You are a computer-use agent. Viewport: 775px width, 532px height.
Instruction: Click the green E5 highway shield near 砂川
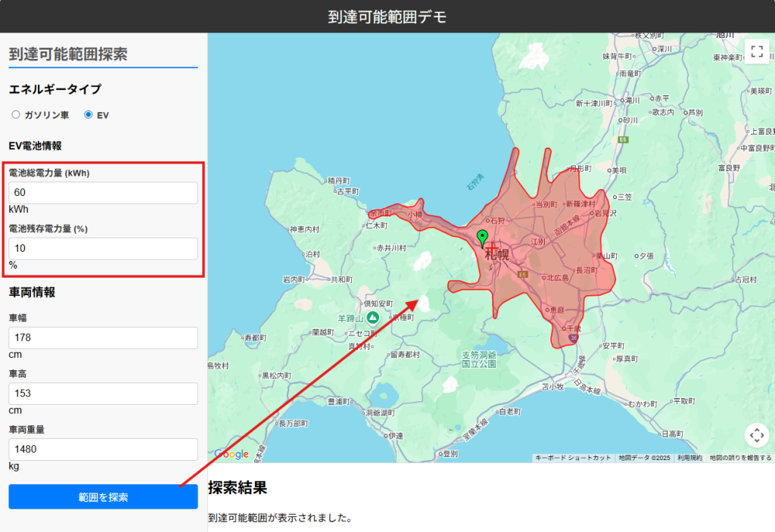[624, 140]
